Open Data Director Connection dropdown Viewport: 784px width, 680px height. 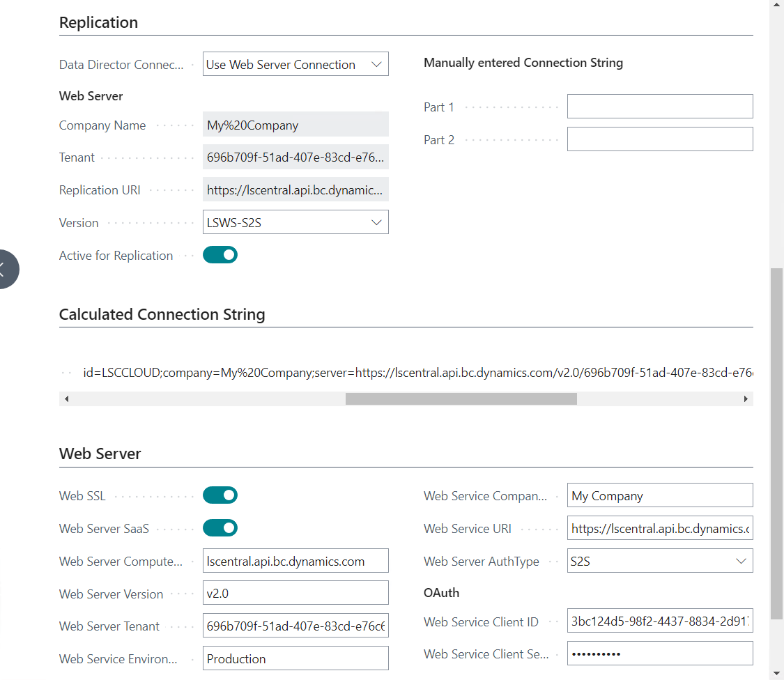(x=295, y=65)
